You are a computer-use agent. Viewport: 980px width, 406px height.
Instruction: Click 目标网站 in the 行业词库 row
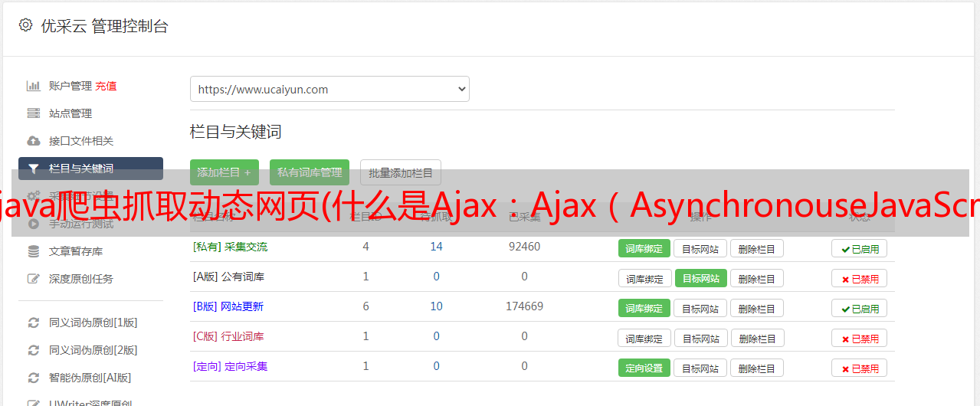[700, 338]
